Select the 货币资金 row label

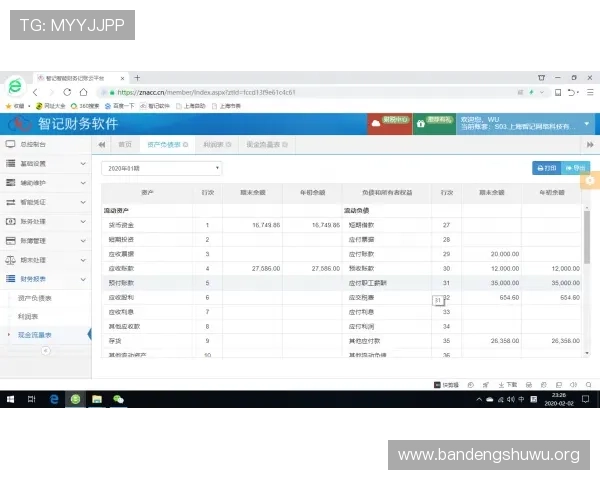[121, 225]
